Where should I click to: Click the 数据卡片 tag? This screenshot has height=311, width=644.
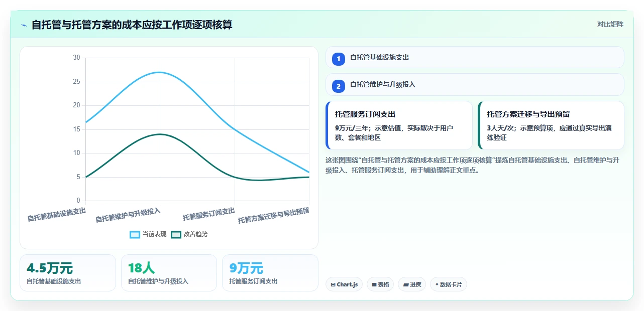pyautogui.click(x=449, y=284)
